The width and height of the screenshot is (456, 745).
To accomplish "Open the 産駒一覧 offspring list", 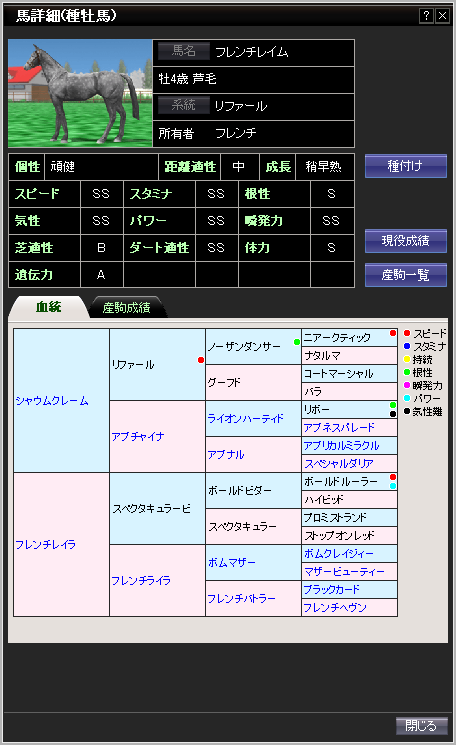I will tap(406, 275).
